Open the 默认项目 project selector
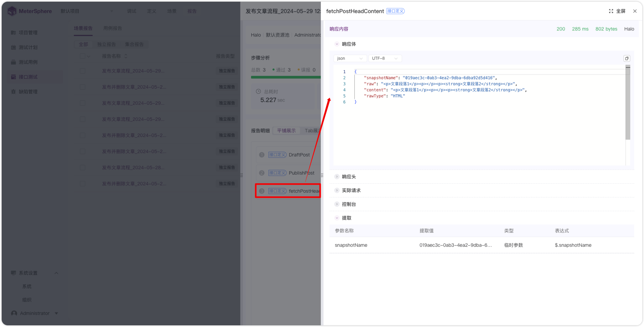The width and height of the screenshot is (644, 327). click(87, 11)
